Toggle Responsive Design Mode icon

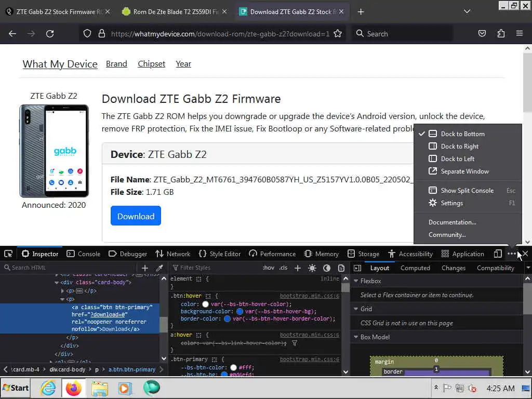(498, 254)
